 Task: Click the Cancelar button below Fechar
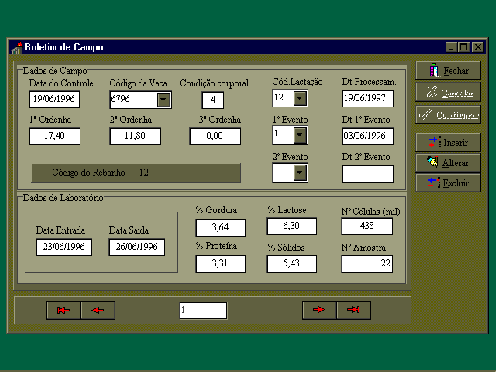coord(448,92)
